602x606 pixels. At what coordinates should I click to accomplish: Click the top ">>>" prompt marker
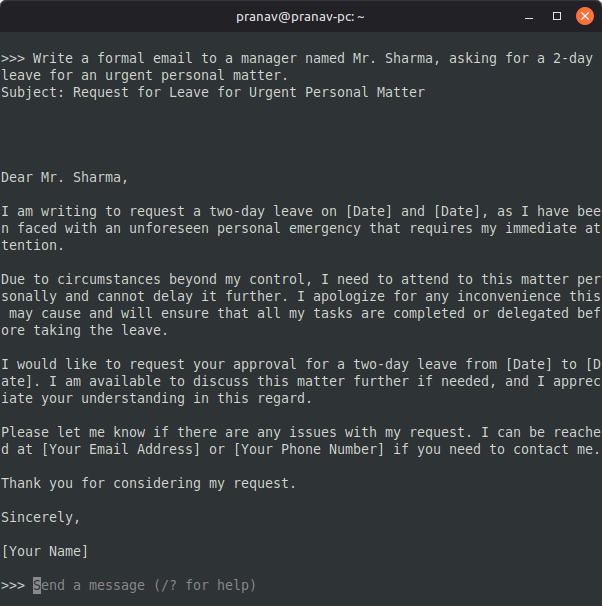[13, 58]
